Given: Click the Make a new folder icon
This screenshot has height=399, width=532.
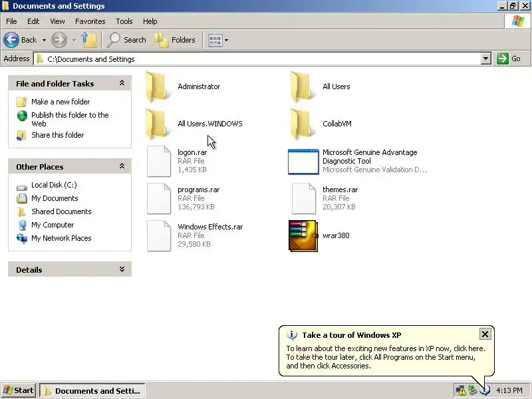Looking at the screenshot, I should [x=22, y=102].
